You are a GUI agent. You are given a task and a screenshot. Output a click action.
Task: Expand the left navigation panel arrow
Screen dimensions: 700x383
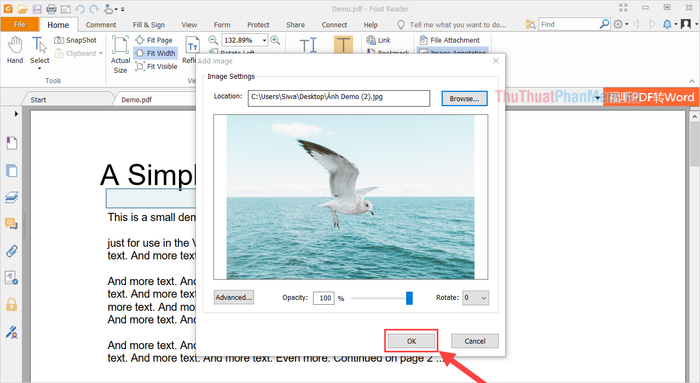pos(16,114)
